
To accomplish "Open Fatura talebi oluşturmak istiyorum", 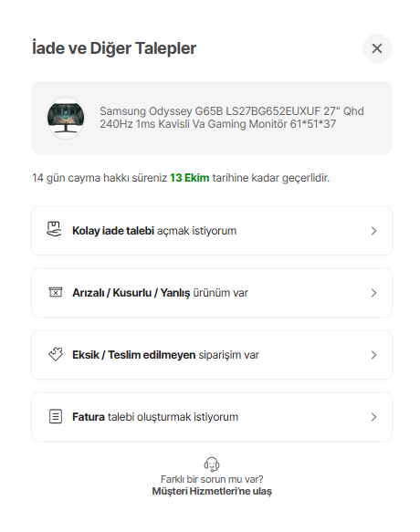I will 212,417.
